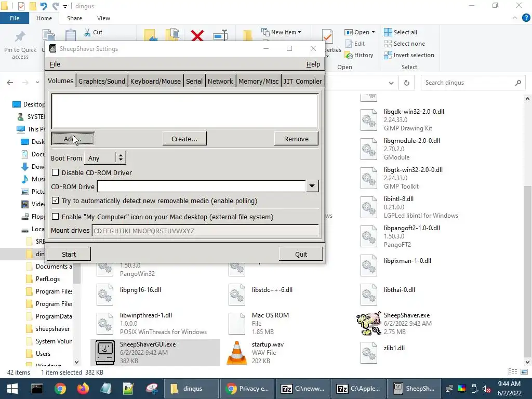Switch to the Memory/Misc tab
This screenshot has height=399, width=532.
pyautogui.click(x=258, y=81)
